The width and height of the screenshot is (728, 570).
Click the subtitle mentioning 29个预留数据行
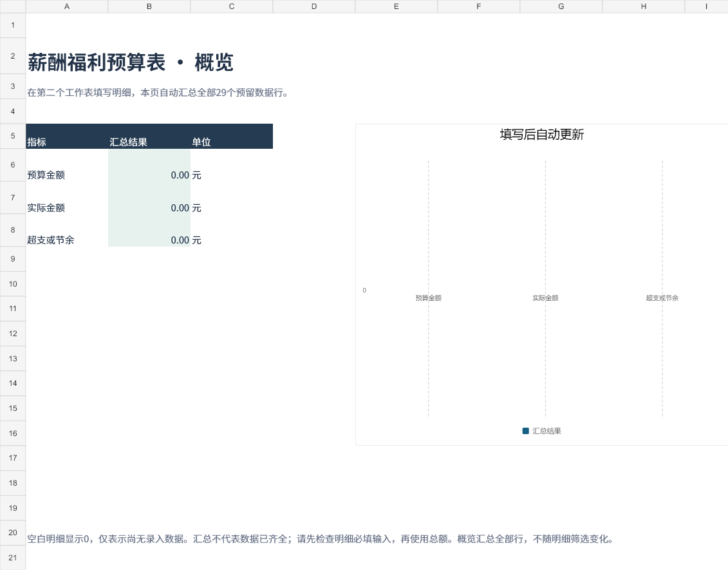pyautogui.click(x=158, y=93)
